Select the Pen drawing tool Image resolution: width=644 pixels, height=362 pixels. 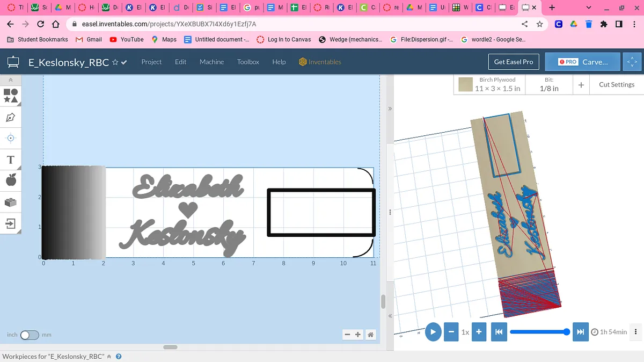(x=11, y=117)
